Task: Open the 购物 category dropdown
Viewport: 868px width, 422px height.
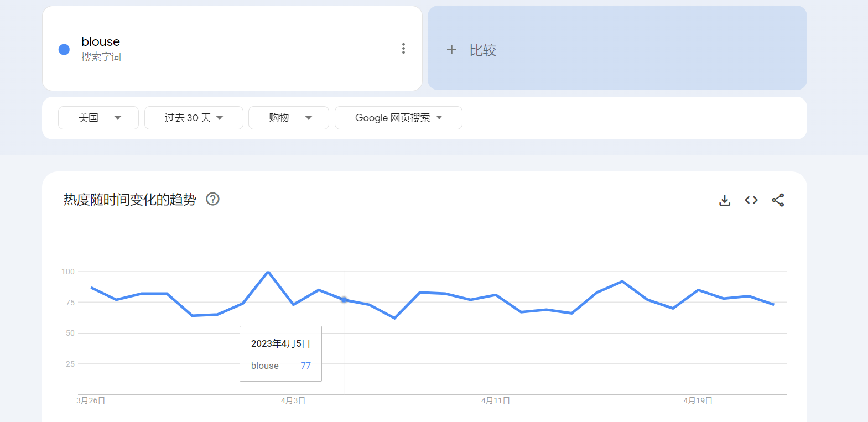Action: (289, 118)
